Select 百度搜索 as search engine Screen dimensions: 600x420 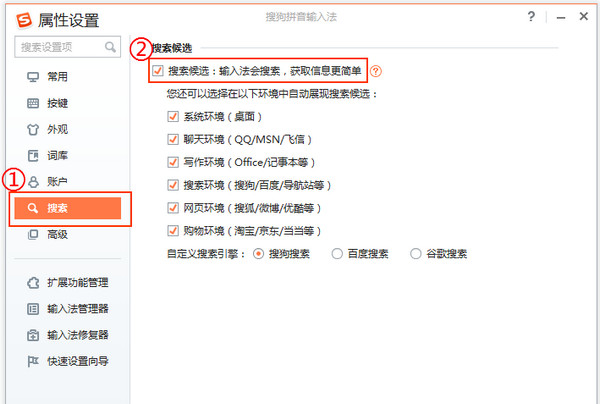[x=337, y=254]
